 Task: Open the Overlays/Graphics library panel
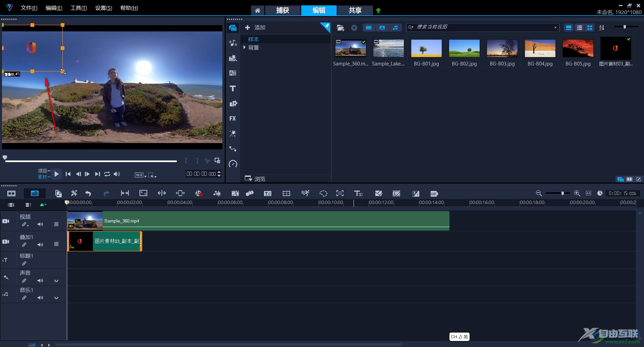(233, 103)
